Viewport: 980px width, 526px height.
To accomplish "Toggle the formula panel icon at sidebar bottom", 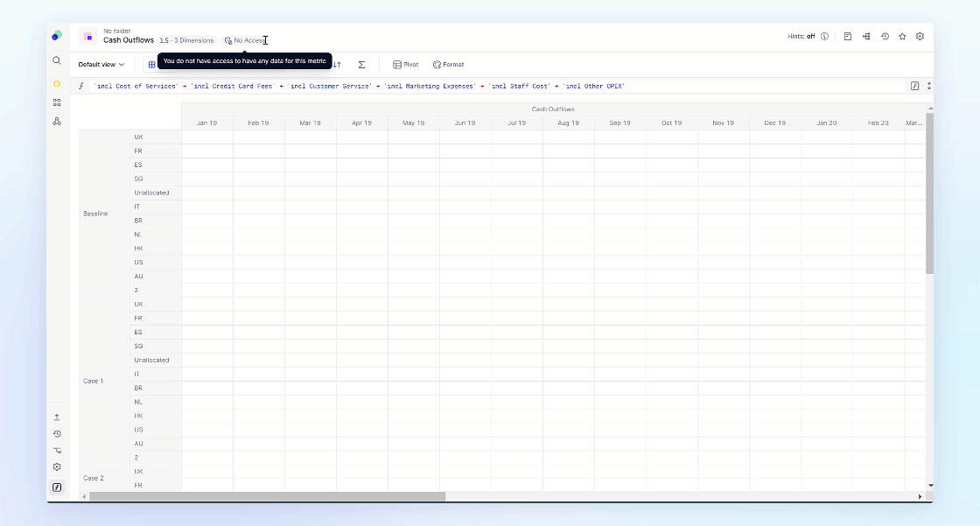I will click(57, 487).
